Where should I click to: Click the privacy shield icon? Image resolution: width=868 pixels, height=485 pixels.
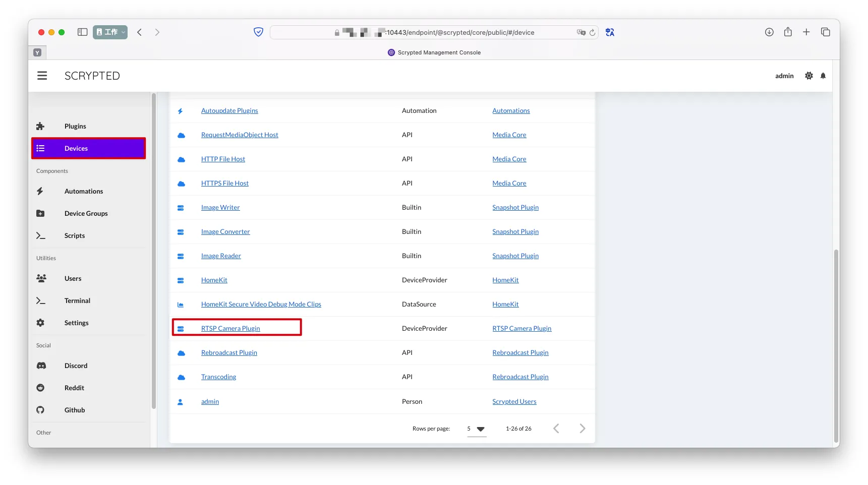[x=258, y=32]
